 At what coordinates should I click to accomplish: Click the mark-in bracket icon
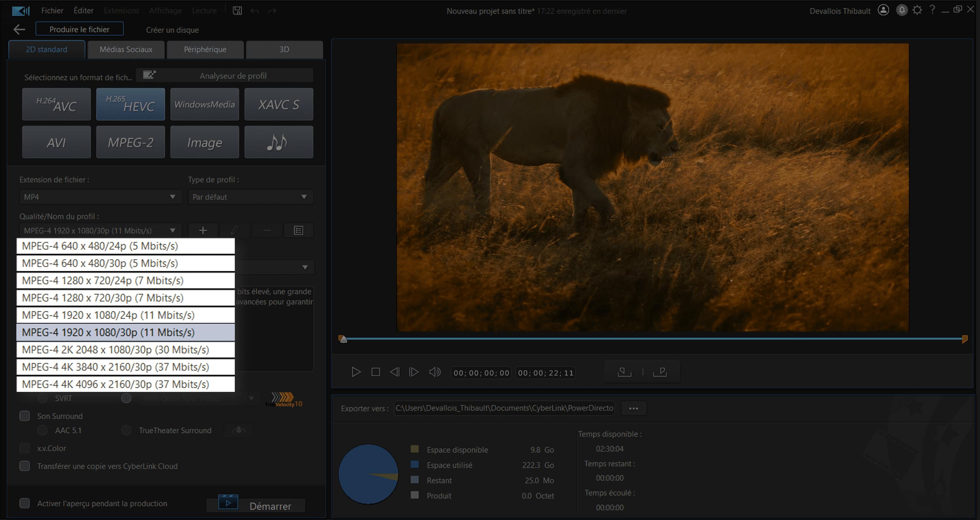(624, 372)
